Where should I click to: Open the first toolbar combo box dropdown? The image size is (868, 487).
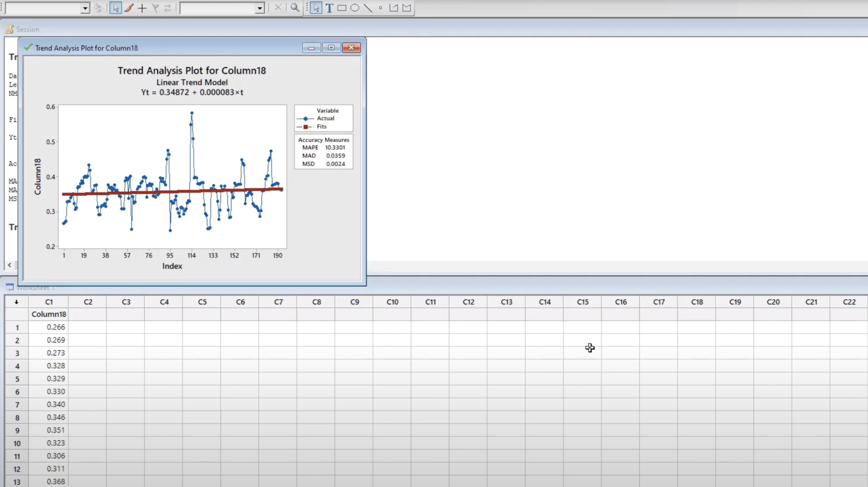click(x=85, y=9)
